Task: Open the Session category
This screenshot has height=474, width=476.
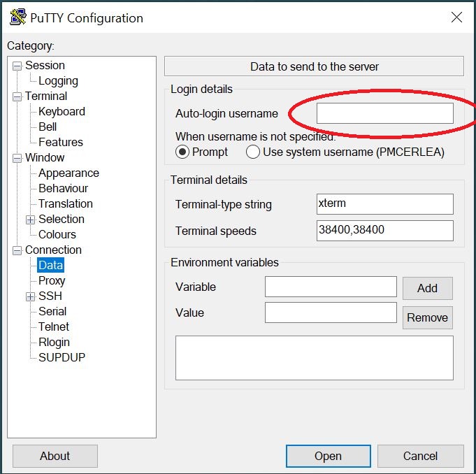Action: point(45,65)
